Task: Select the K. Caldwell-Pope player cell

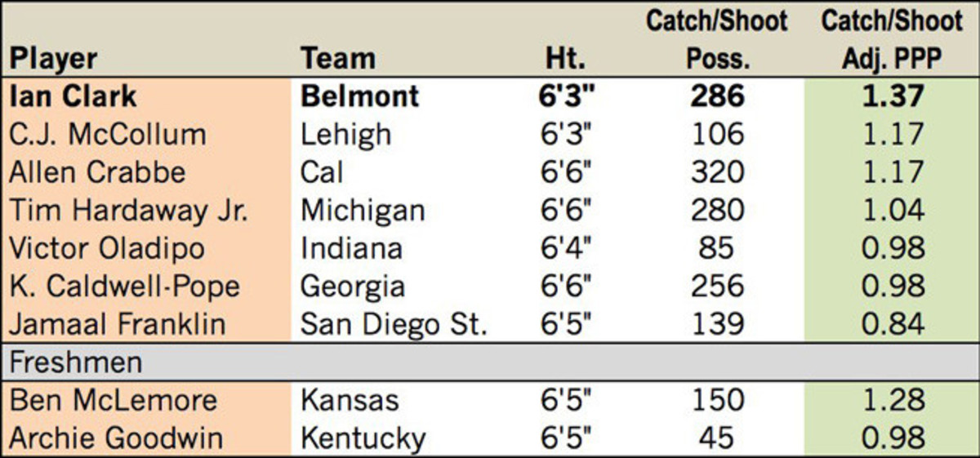Action: click(125, 287)
